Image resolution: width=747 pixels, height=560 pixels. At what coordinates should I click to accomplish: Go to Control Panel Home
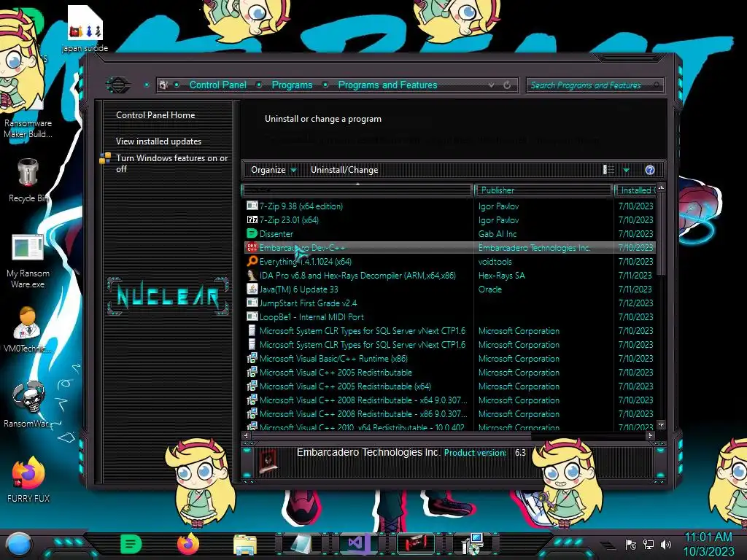point(155,114)
